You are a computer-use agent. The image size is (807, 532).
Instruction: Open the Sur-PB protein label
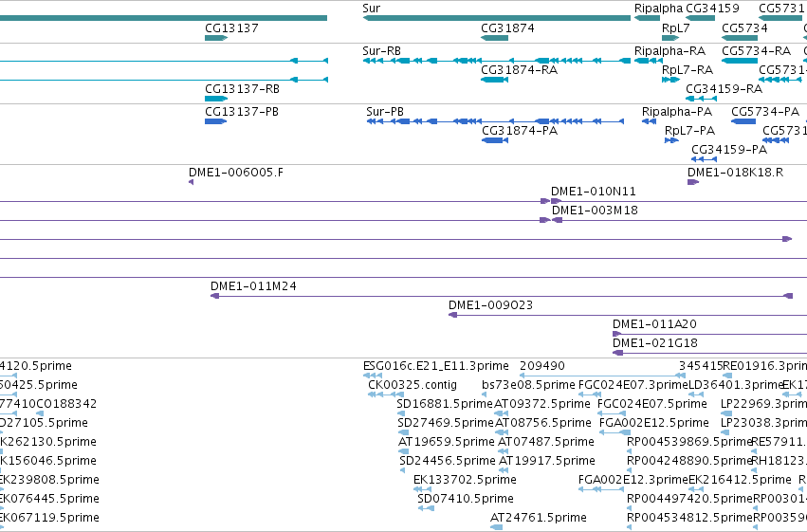tap(385, 112)
